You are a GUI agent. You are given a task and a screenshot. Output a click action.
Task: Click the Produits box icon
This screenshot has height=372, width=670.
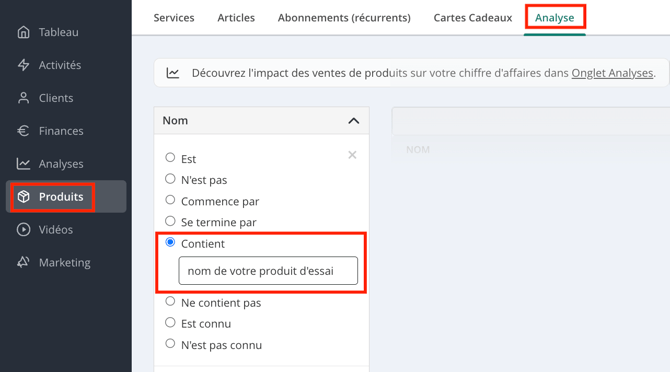pyautogui.click(x=24, y=196)
